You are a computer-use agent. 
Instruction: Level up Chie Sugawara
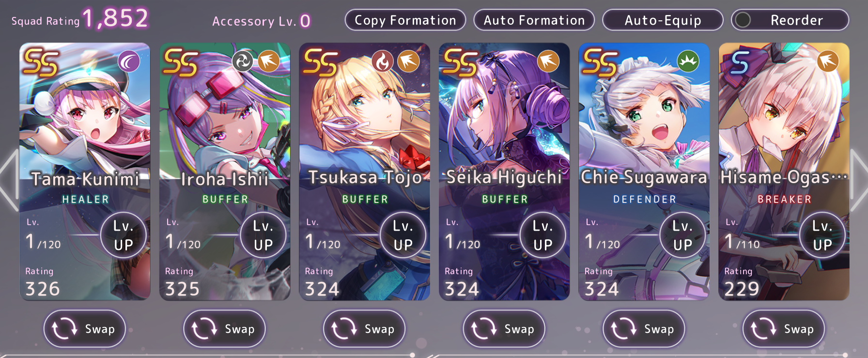[682, 235]
